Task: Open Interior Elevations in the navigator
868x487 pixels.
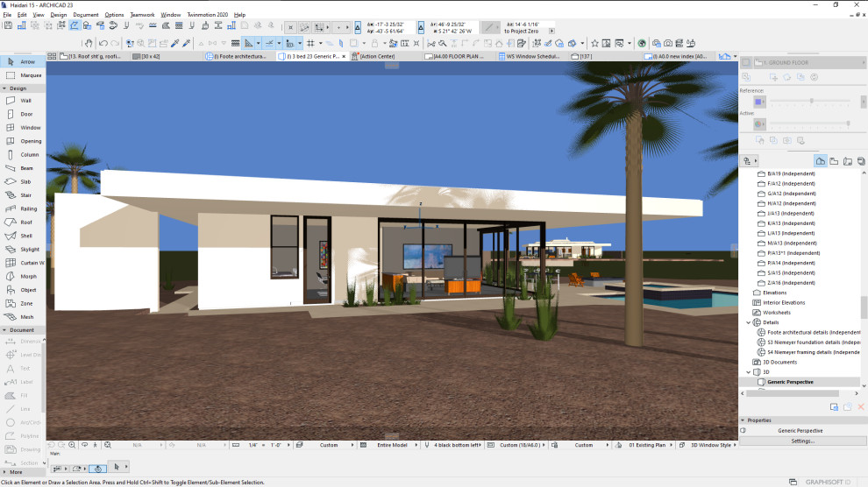Action: [783, 303]
